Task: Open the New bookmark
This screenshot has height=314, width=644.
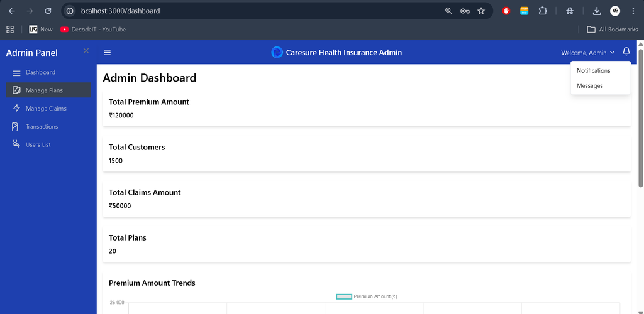Action: [x=41, y=30]
